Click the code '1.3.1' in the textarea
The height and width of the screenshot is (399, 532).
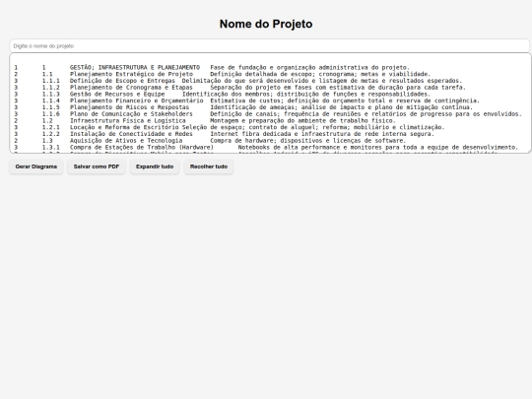51,147
